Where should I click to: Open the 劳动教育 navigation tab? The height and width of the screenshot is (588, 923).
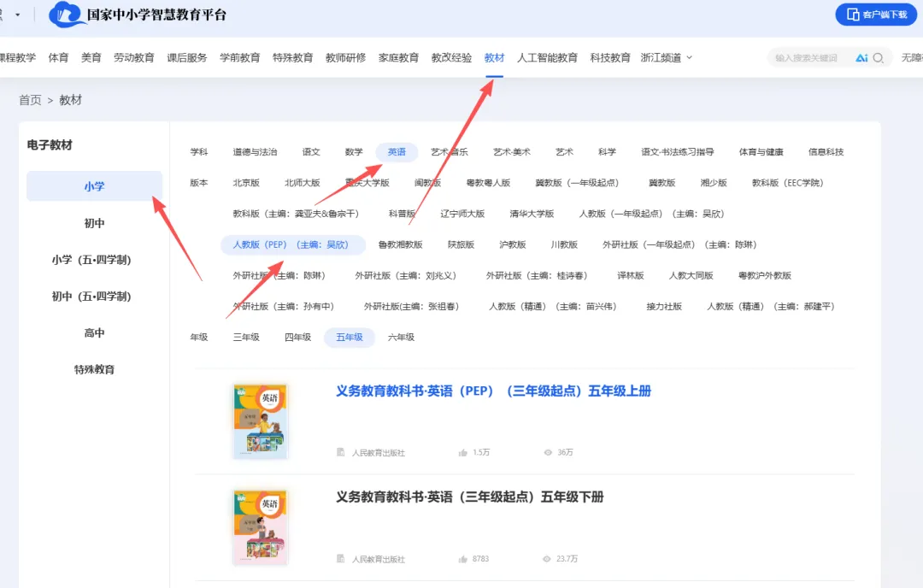coord(133,57)
